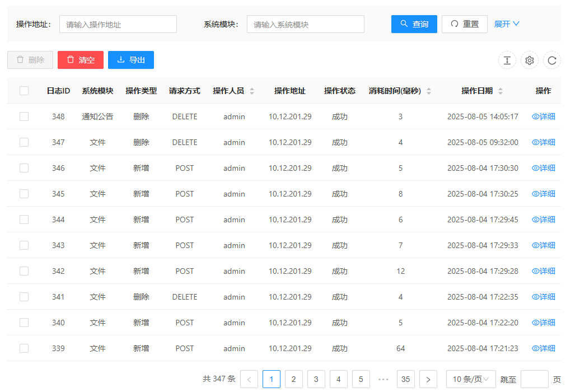
Task: Expand more filters with 展开
Action: [507, 24]
